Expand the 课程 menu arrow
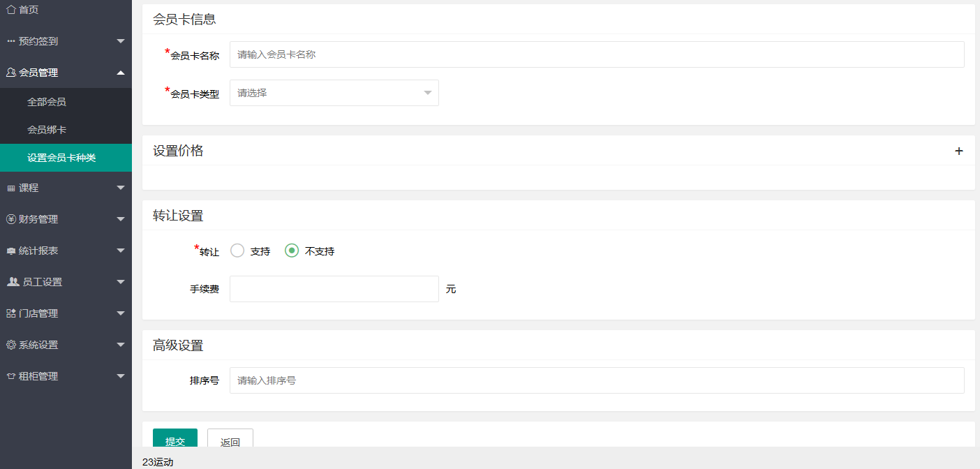 click(121, 188)
